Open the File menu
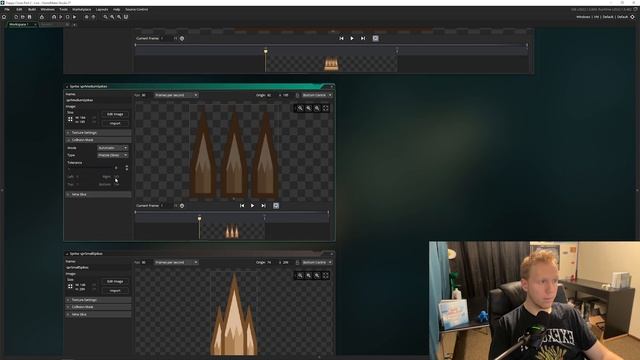Image resolution: width=640 pixels, height=360 pixels. [7, 9]
